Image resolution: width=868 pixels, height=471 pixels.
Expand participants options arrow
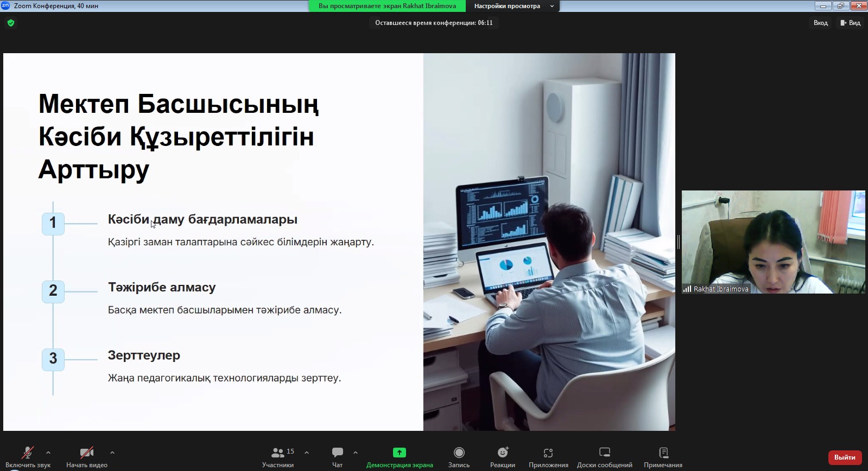[307, 452]
